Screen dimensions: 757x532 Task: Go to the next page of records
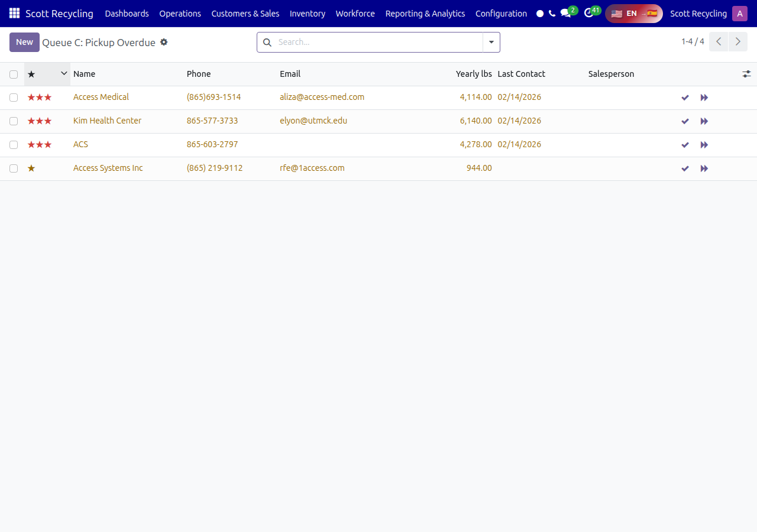(x=737, y=42)
